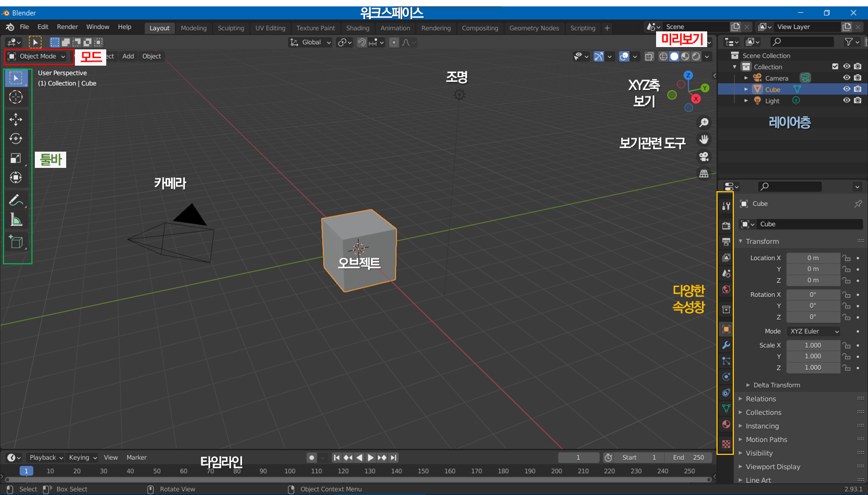Screen dimensions: 868x495
Task: Open the File menu
Action: click(x=24, y=27)
